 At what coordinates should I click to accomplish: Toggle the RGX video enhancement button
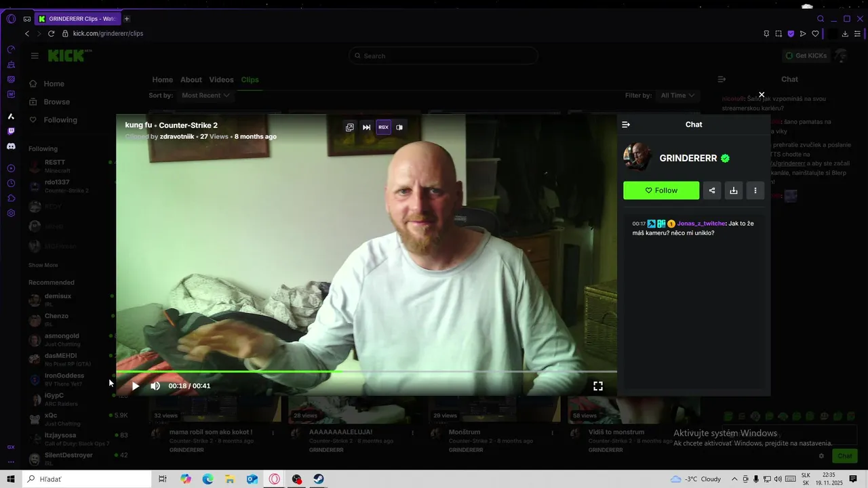[x=383, y=127]
